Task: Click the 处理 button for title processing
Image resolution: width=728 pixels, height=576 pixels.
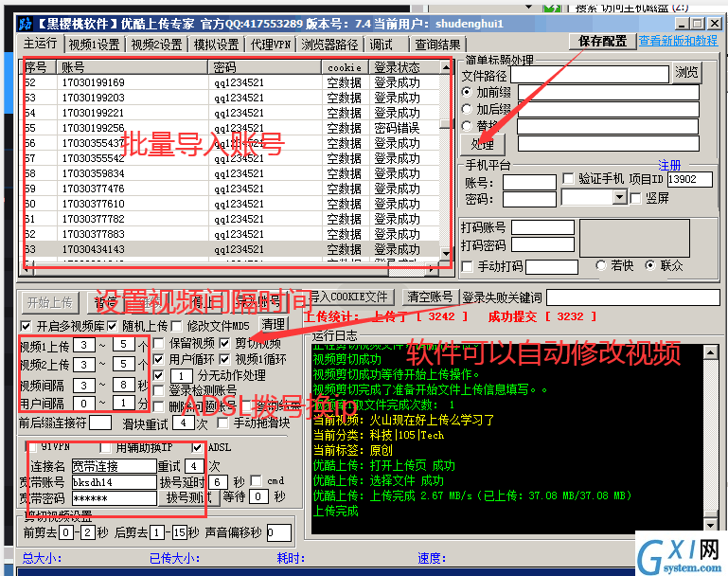Action: click(483, 144)
